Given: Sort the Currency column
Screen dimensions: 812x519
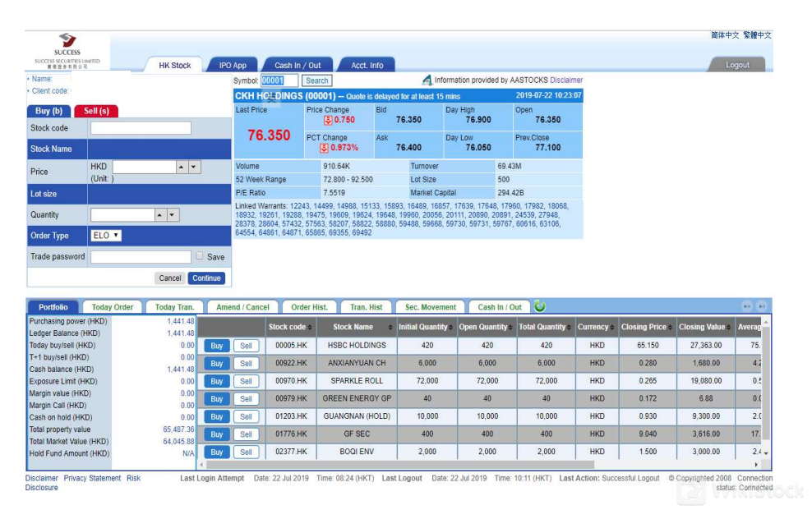Looking at the screenshot, I should tap(611, 328).
